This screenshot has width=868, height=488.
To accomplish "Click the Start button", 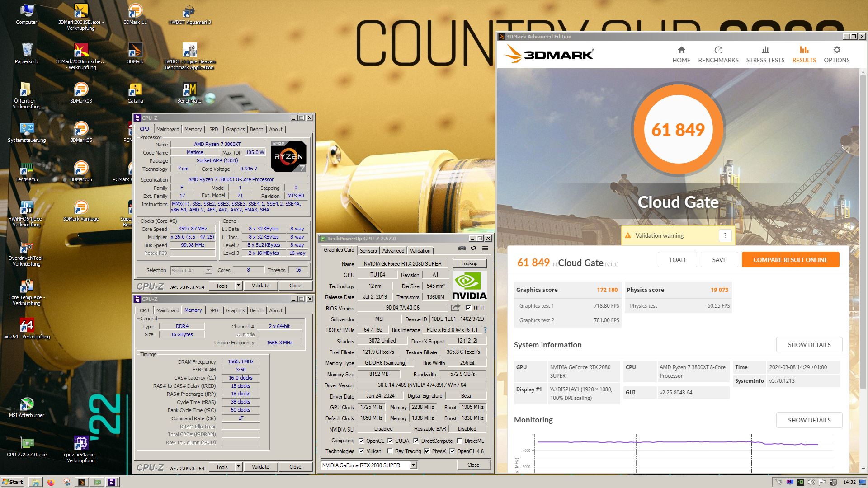I will (x=12, y=482).
